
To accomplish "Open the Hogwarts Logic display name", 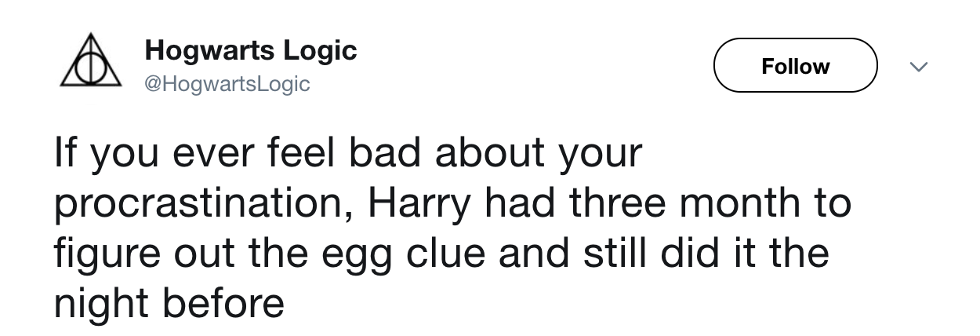I will 251,51.
